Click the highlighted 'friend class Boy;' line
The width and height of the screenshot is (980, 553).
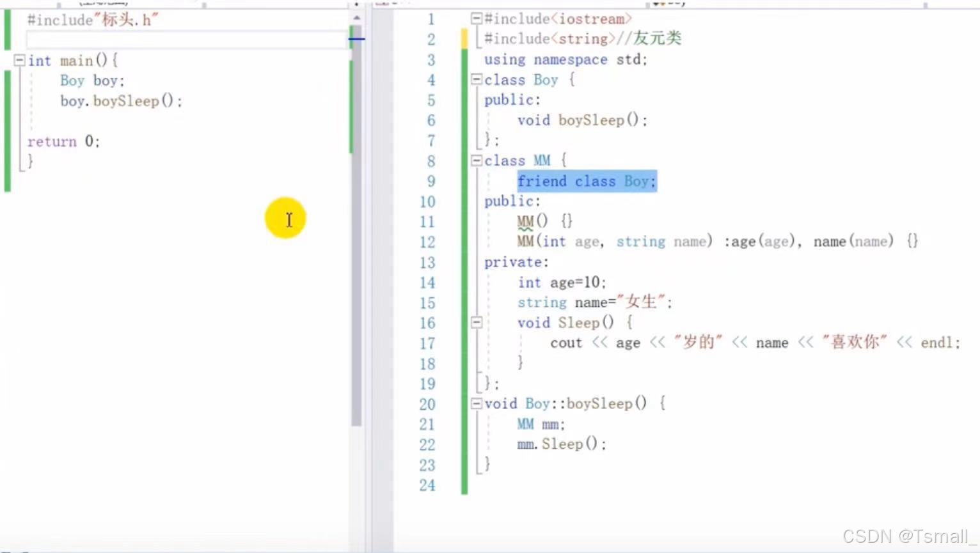(x=587, y=181)
